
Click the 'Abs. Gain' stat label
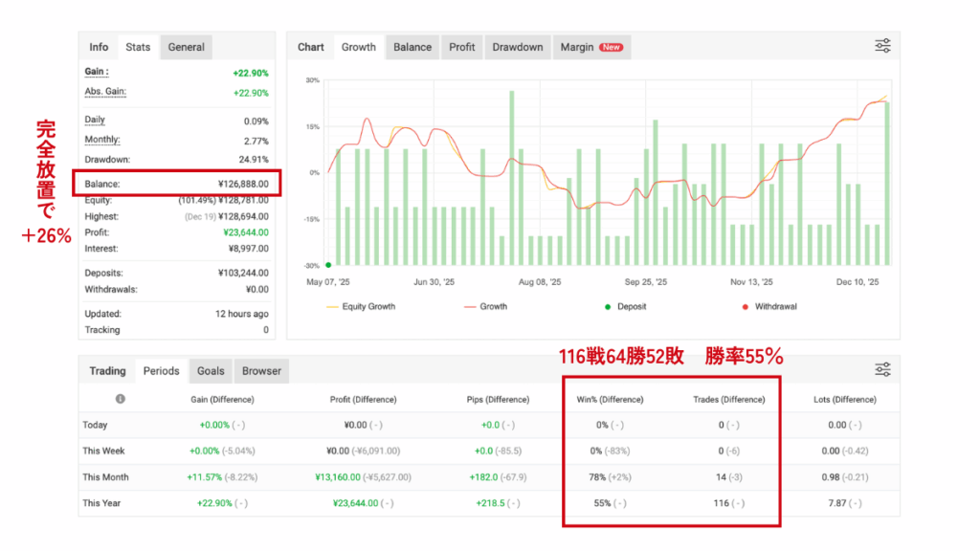point(105,92)
